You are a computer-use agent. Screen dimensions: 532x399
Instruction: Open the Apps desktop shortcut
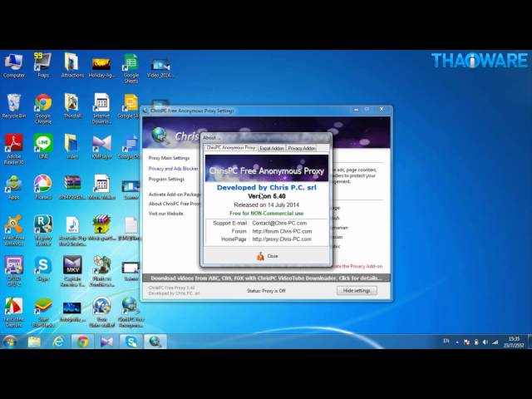[13, 187]
